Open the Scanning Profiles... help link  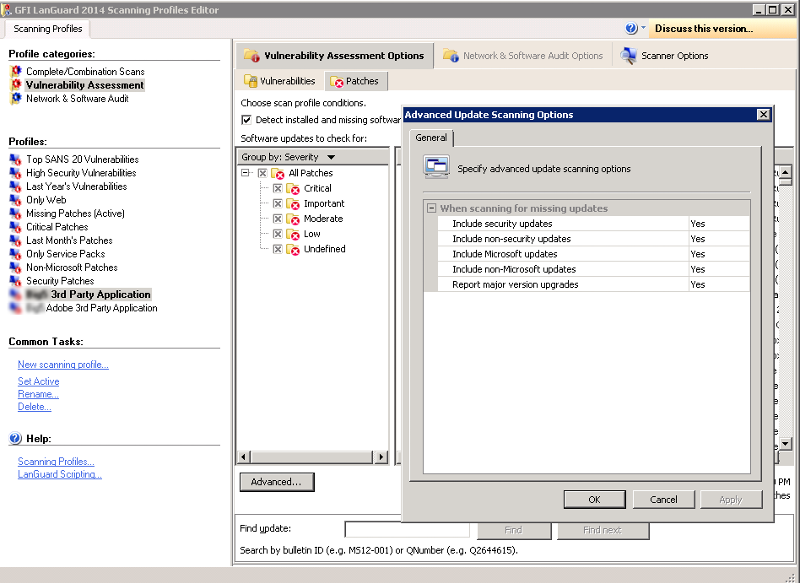[x=56, y=462]
